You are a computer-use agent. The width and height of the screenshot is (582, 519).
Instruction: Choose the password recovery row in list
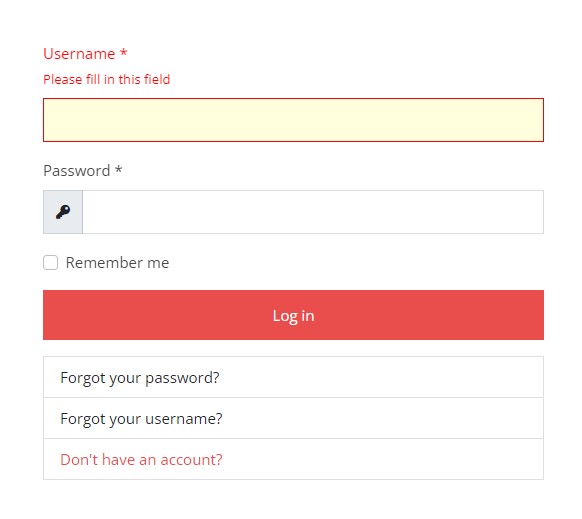[x=293, y=377]
